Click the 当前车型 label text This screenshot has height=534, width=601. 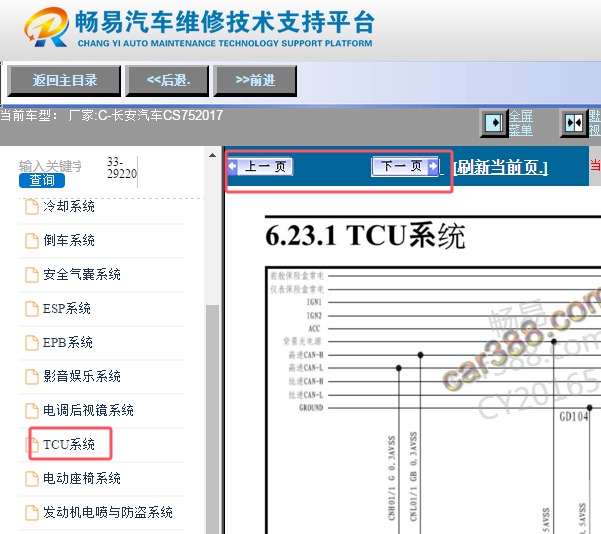click(x=29, y=115)
